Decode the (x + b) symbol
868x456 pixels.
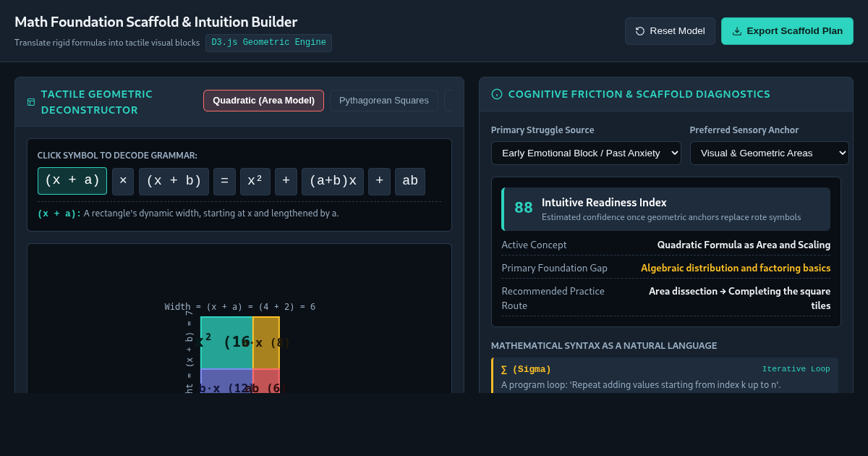point(174,182)
